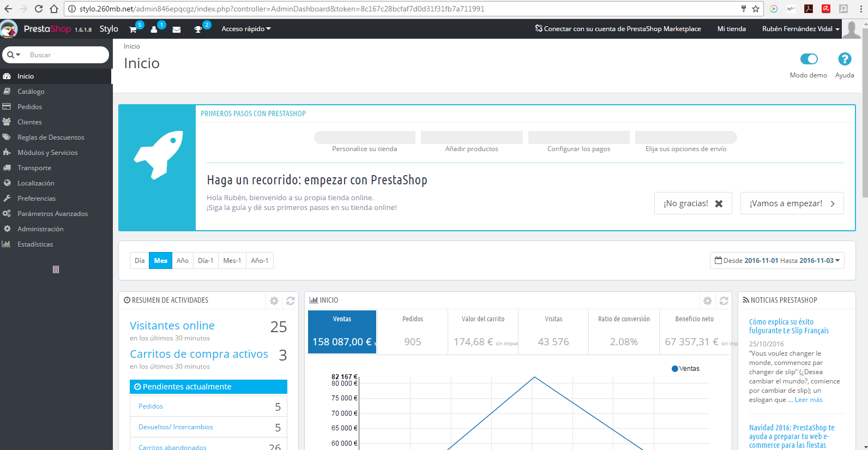
Task: Click progress bar above Configurar los pagos
Action: (579, 137)
